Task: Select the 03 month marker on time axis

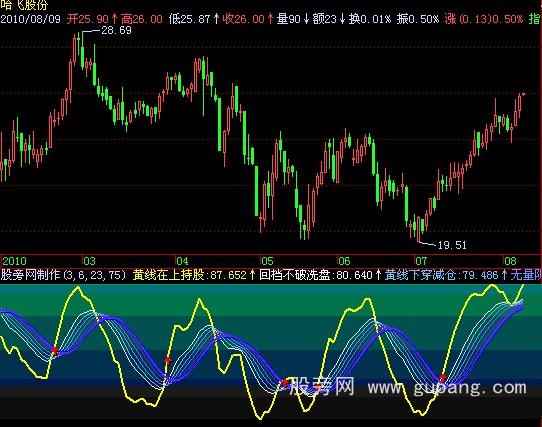Action: pos(90,261)
